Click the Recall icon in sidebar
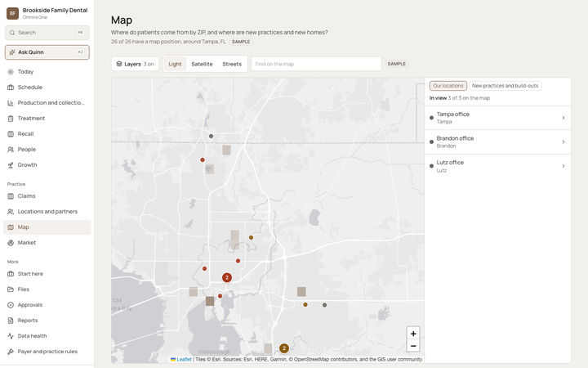 [11, 133]
